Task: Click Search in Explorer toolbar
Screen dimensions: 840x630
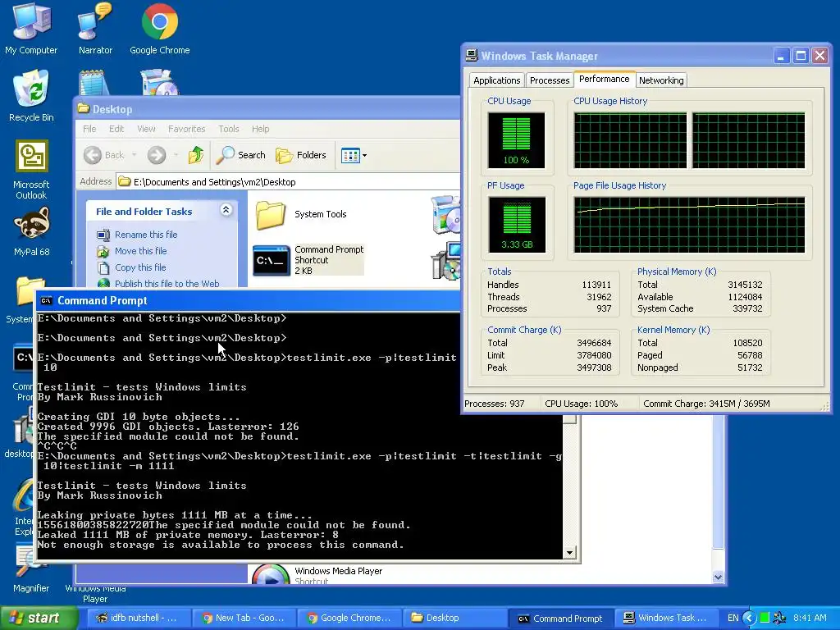Action: [241, 155]
